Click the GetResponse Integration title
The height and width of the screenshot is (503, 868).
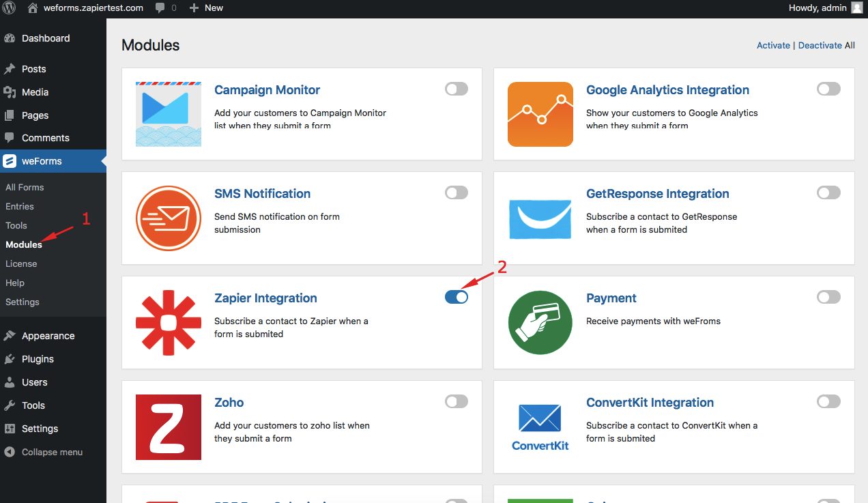click(x=658, y=194)
